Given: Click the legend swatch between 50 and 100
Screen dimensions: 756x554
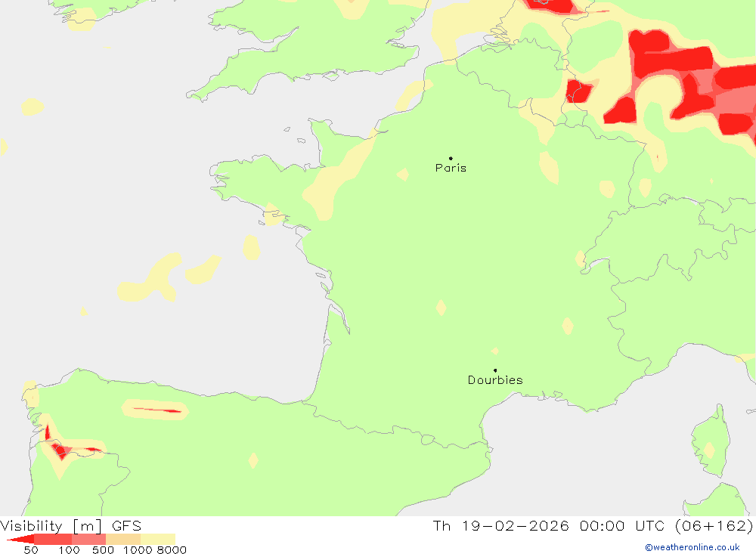Looking at the screenshot, I should 53,539.
